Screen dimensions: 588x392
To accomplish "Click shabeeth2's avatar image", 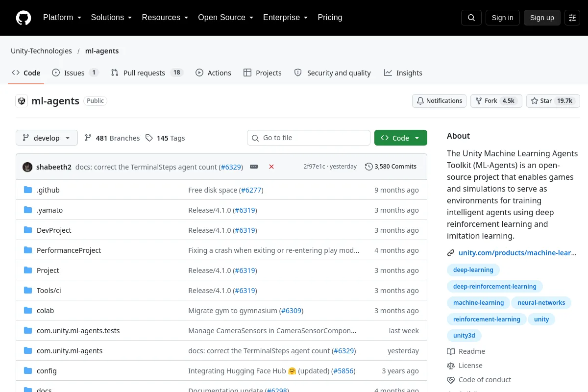I will [27, 167].
